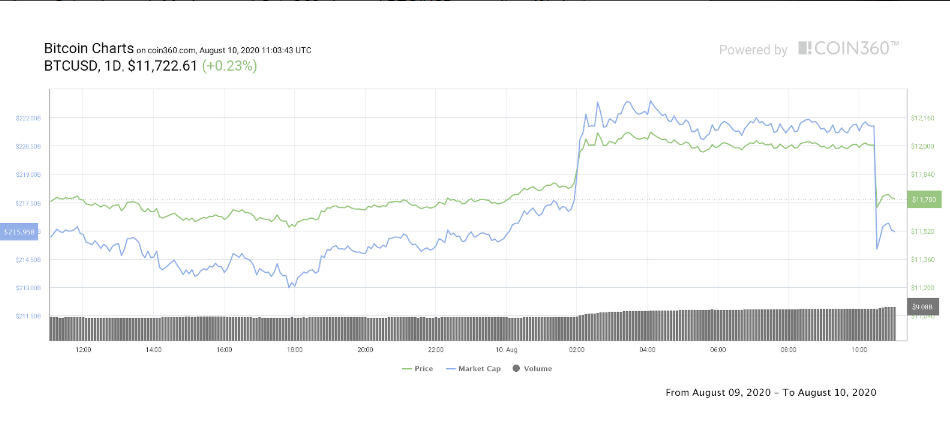Click the $222.00B market cap axis label
The height and width of the screenshot is (421, 950).
(x=28, y=118)
